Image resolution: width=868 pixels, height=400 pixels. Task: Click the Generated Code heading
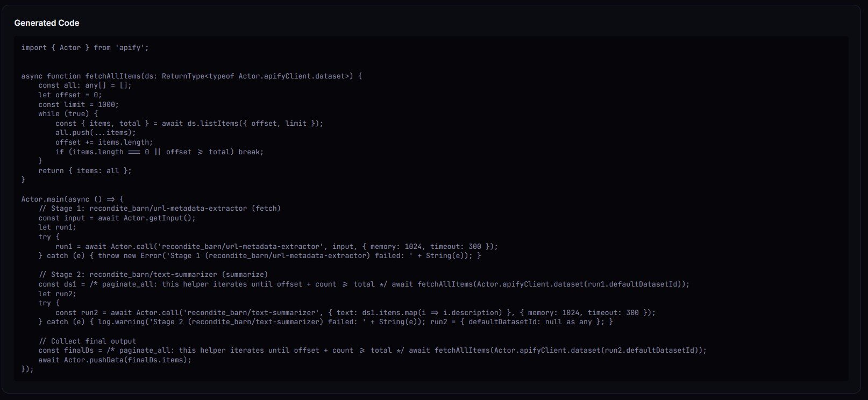coord(47,23)
